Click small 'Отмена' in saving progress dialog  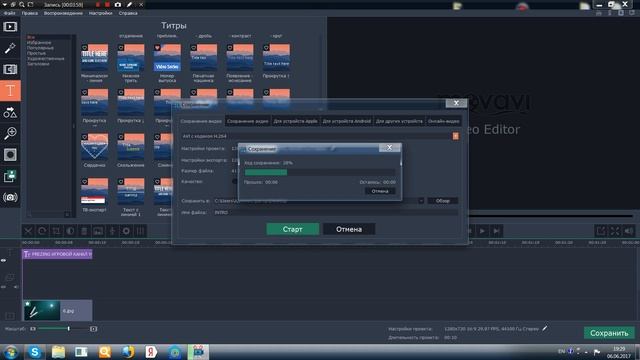[x=380, y=191]
